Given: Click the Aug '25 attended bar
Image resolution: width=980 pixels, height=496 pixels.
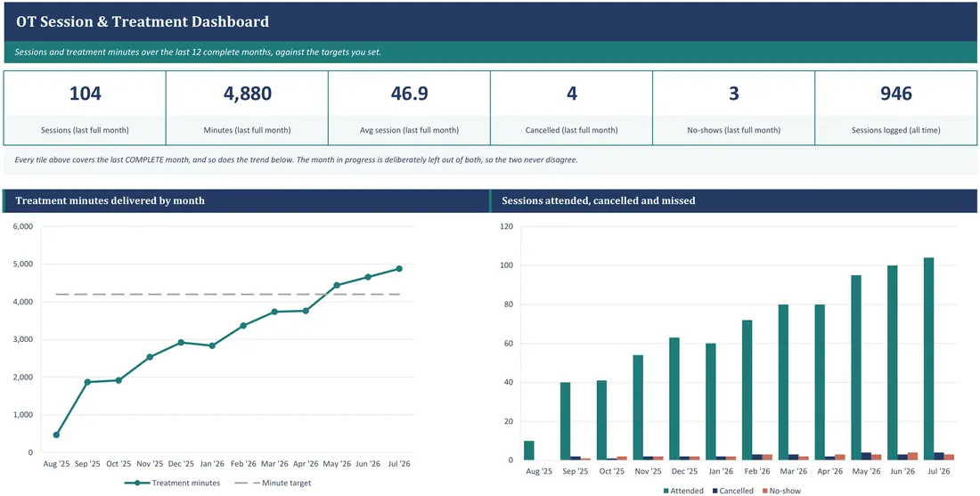Looking at the screenshot, I should coord(528,451).
